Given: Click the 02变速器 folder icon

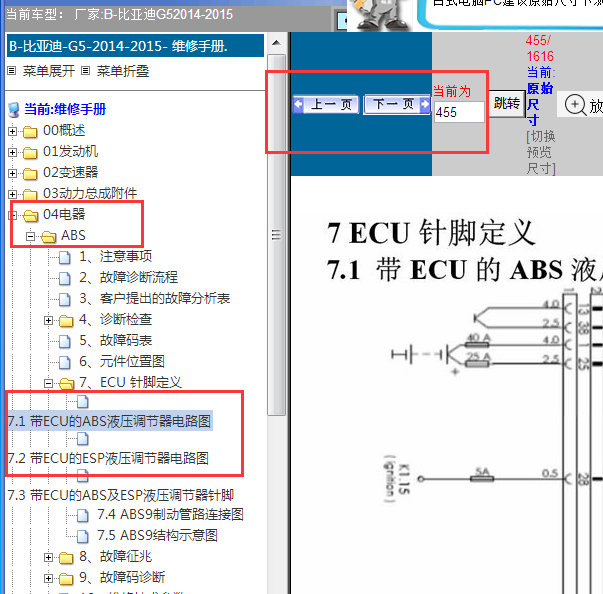Looking at the screenshot, I should point(30,174).
